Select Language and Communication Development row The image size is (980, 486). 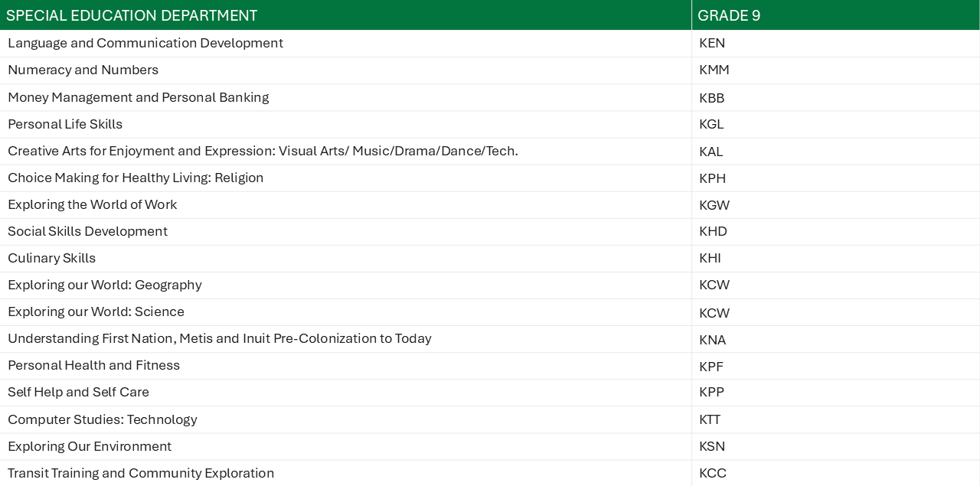[x=490, y=44]
